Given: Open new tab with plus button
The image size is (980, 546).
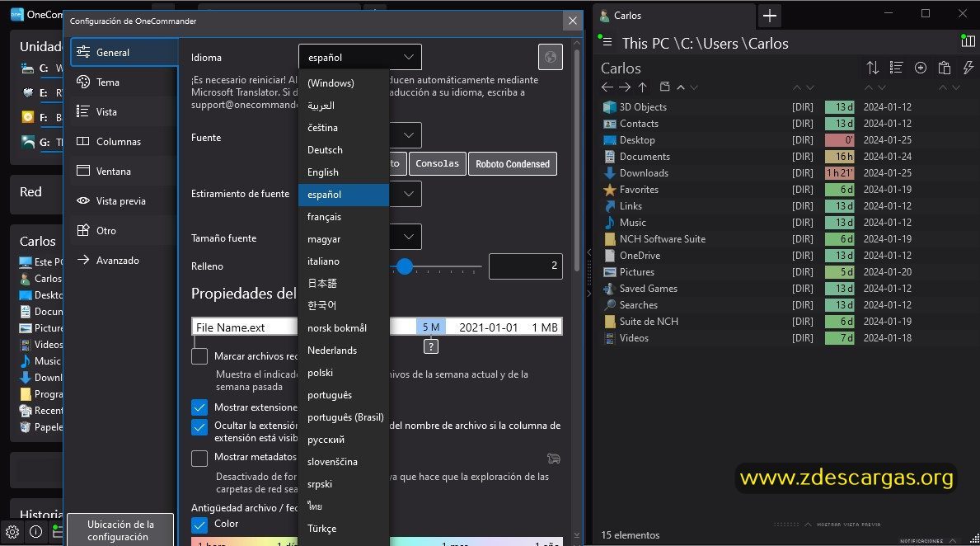Looking at the screenshot, I should pos(770,16).
